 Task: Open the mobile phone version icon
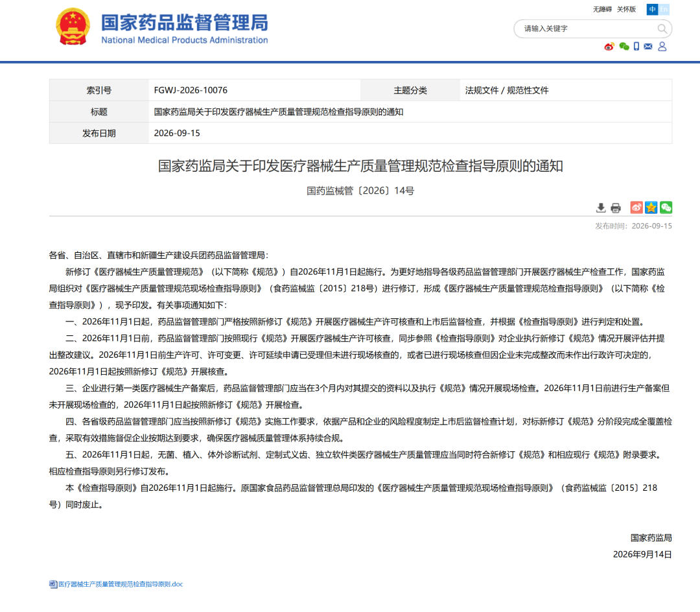coord(636,47)
